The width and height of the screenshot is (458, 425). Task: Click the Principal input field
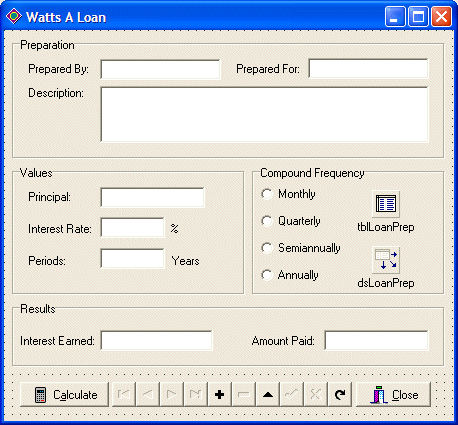point(152,197)
